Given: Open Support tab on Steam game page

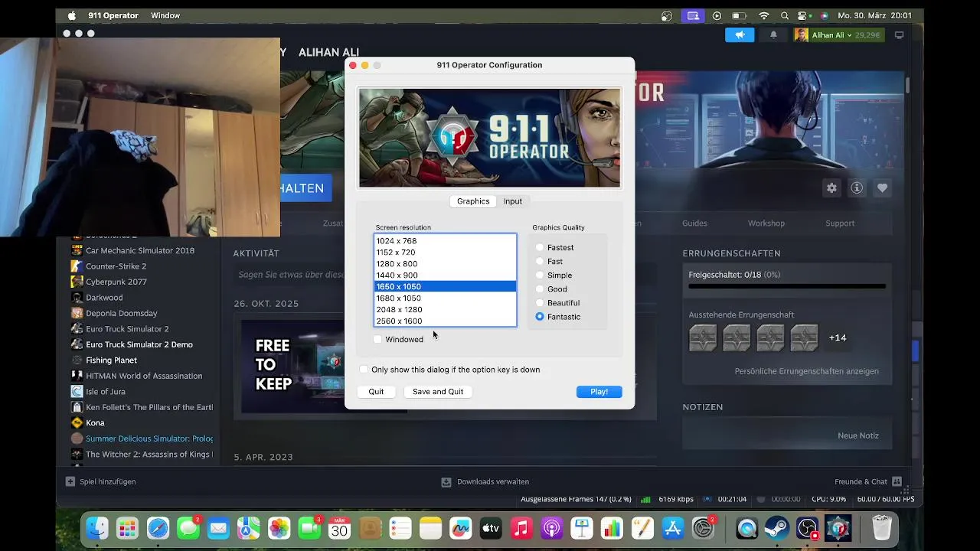Looking at the screenshot, I should [840, 223].
